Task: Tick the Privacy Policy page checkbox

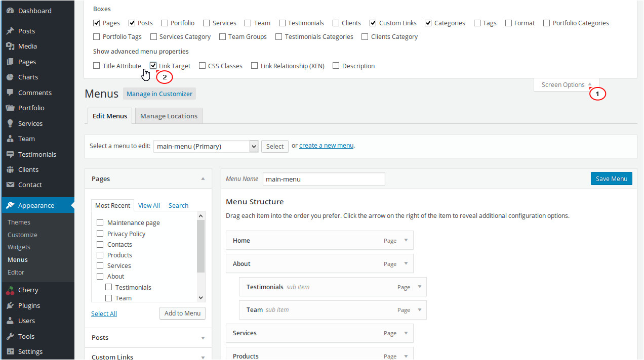Action: (x=100, y=234)
